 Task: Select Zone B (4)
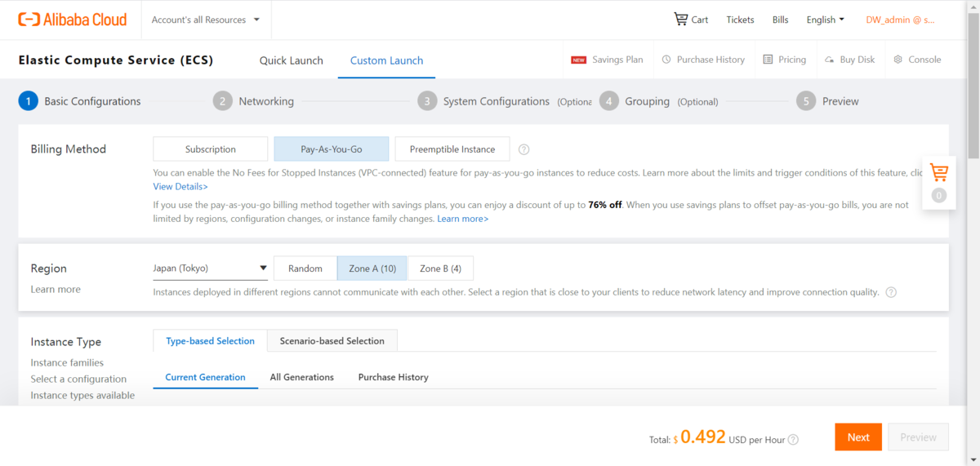click(440, 269)
